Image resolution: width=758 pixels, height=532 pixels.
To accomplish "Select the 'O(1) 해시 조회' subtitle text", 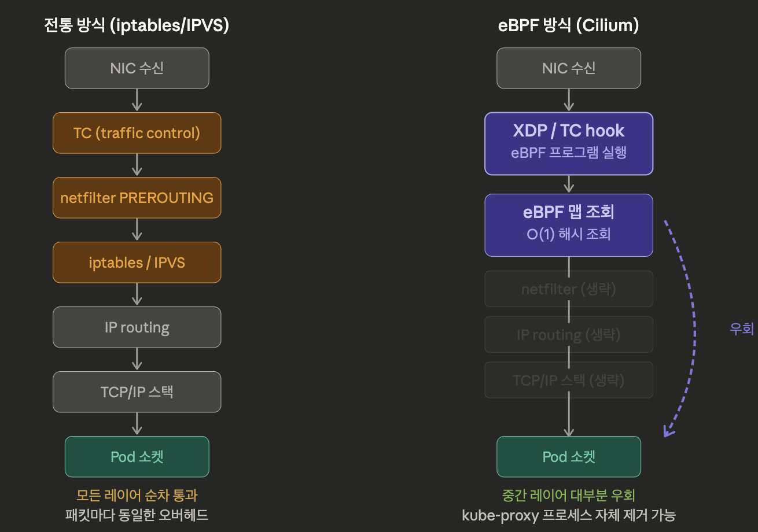I will [x=569, y=235].
